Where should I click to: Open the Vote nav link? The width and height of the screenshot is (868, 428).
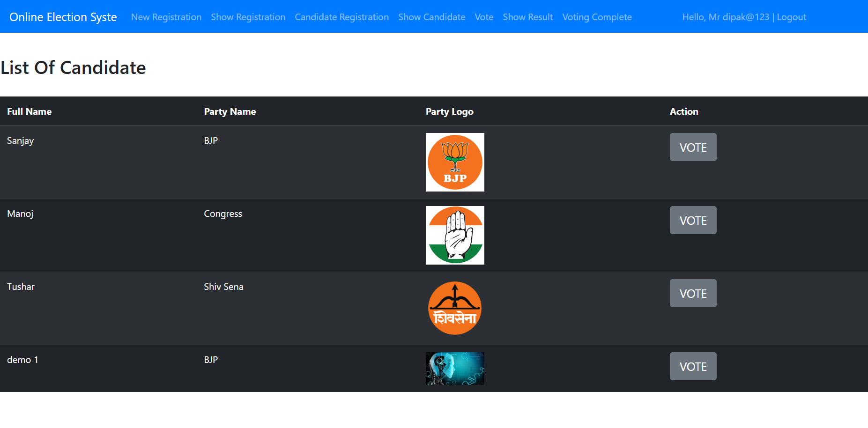pos(484,17)
